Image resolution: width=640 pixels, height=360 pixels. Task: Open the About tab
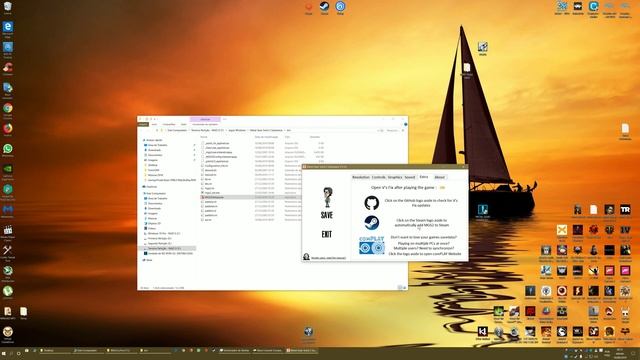pos(440,177)
